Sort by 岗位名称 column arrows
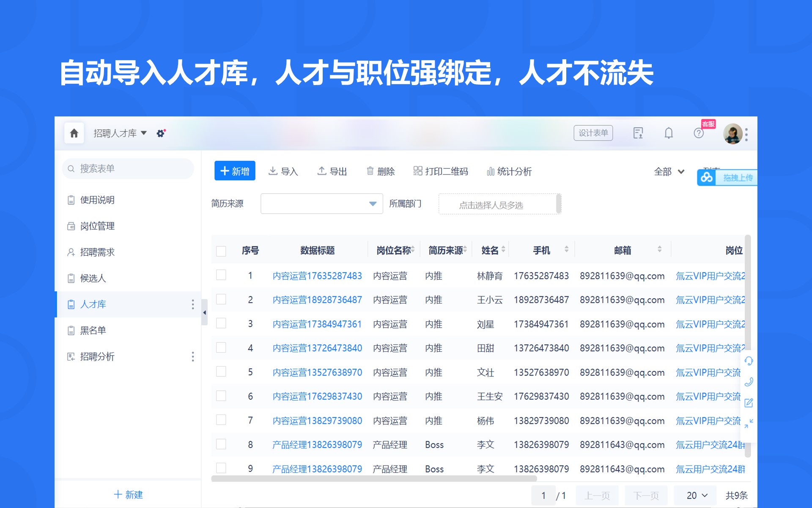Screen dimensions: 812x508 413,249
